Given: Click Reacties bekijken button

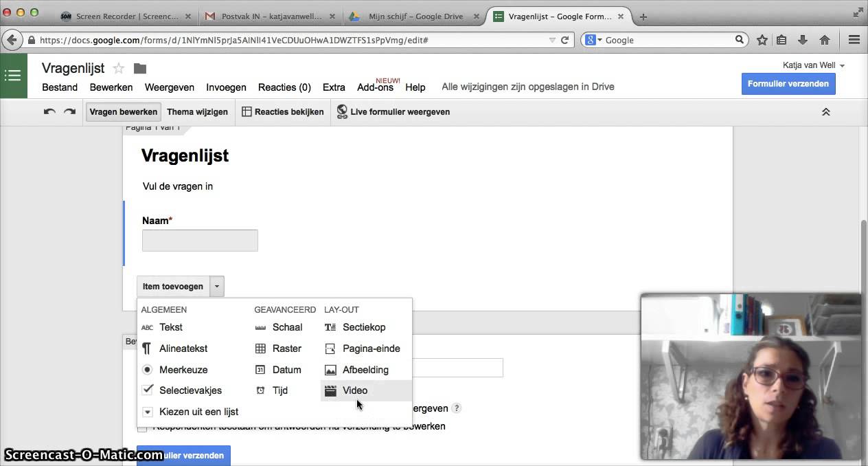Looking at the screenshot, I should click(x=283, y=111).
